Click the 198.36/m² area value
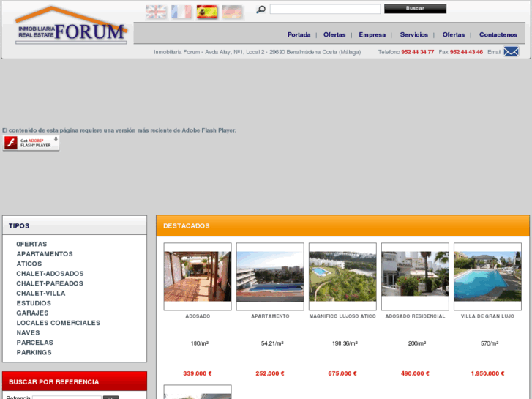Viewport: 532px width, 399px height. tap(345, 343)
